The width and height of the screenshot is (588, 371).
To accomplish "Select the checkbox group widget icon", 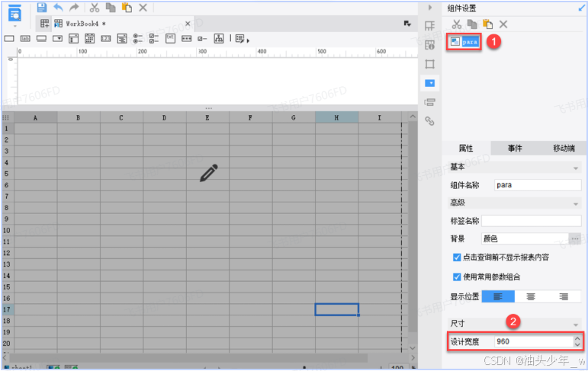I will [154, 38].
